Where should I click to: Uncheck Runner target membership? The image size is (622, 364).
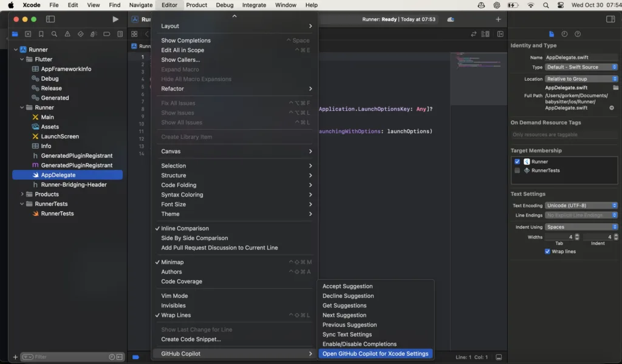(x=518, y=161)
